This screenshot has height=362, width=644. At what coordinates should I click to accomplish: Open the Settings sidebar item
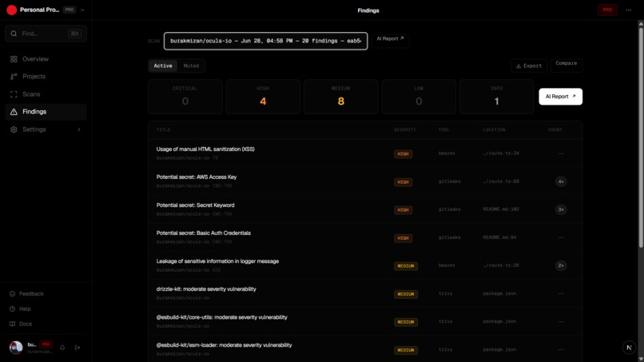pos(46,129)
